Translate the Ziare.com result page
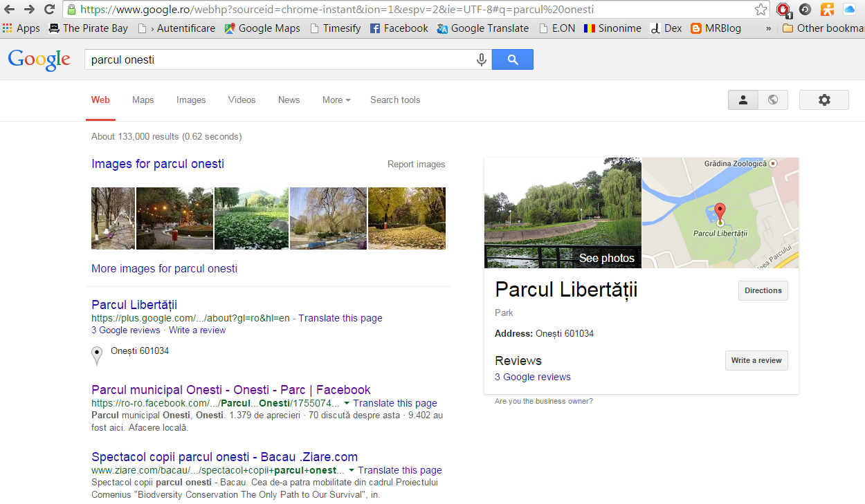The image size is (865, 504). pyautogui.click(x=400, y=470)
